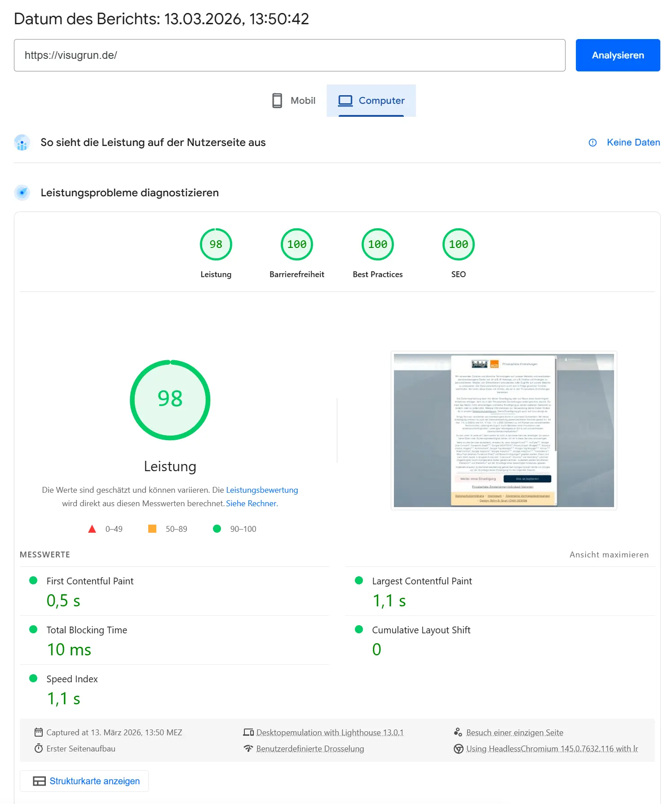Click the Leistung 98 score gauge
This screenshot has width=672, height=804.
(216, 245)
